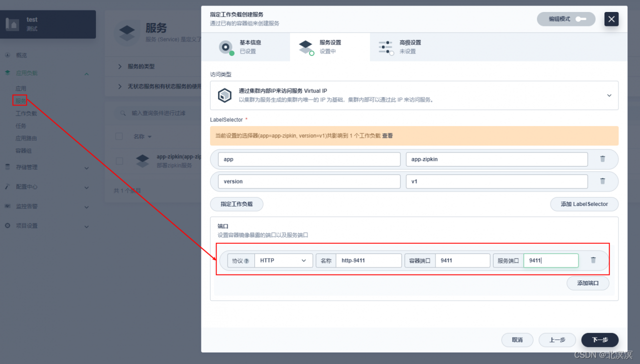Open the 访问类型 Virtual IP dropdown

click(414, 95)
